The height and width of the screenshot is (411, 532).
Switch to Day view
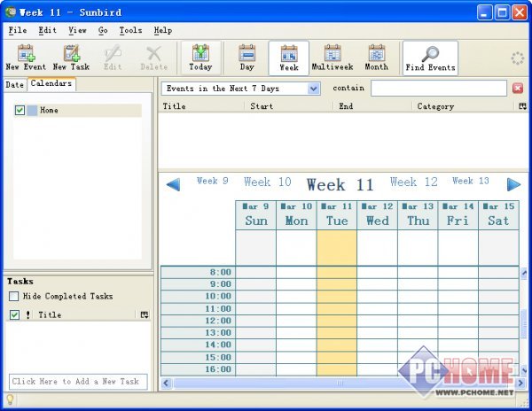(x=246, y=58)
